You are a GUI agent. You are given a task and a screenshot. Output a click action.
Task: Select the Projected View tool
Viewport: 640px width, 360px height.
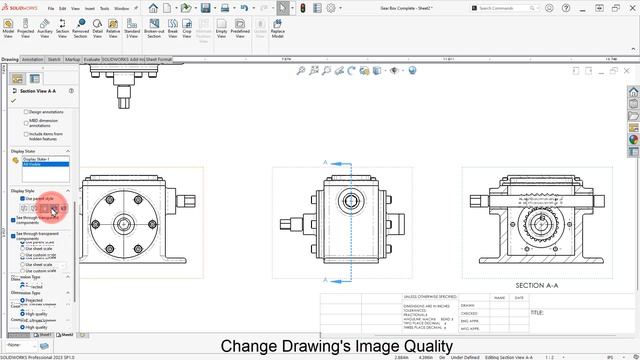[25, 29]
